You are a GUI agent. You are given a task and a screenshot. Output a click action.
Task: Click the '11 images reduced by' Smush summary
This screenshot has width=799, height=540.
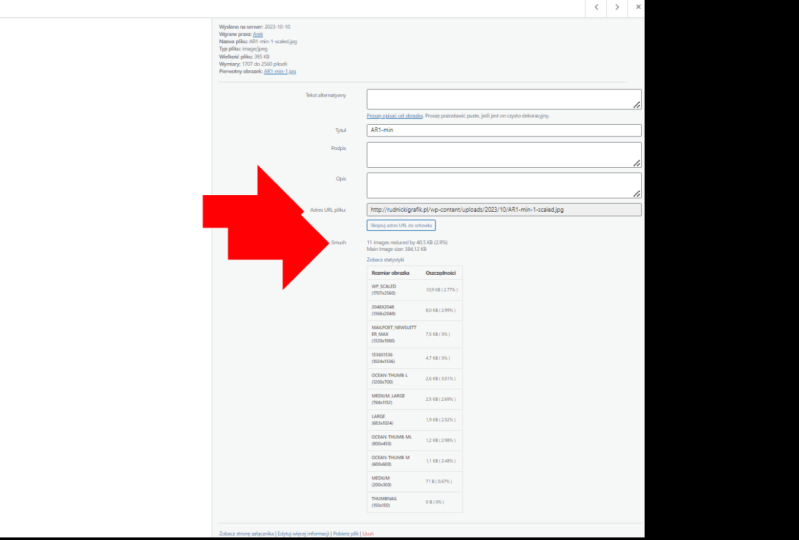[x=407, y=242]
